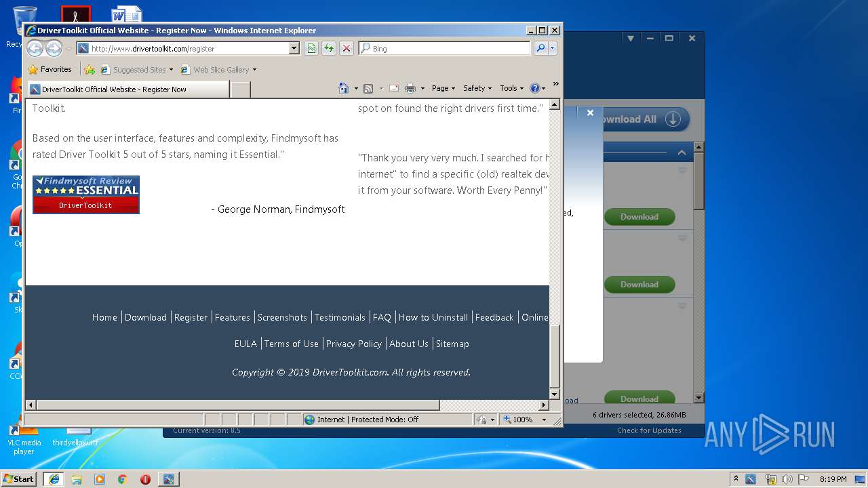Click the Internet zone globe in status bar
The height and width of the screenshot is (488, 868).
310,420
